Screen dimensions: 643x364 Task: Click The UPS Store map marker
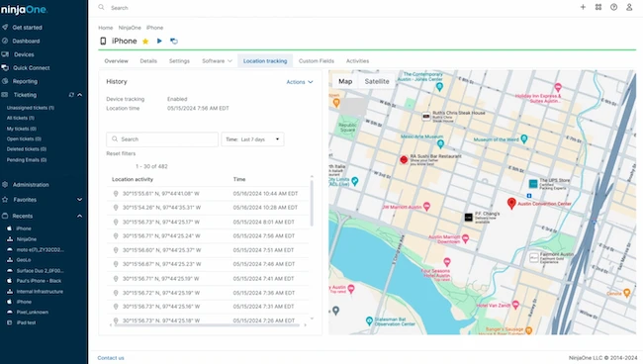(x=533, y=184)
